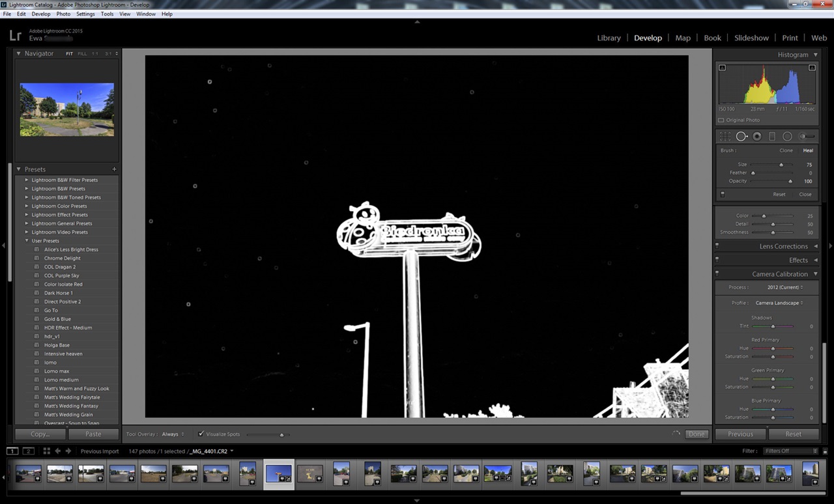
Task: Go forward using the filmstrip right arrow
Action: click(68, 451)
